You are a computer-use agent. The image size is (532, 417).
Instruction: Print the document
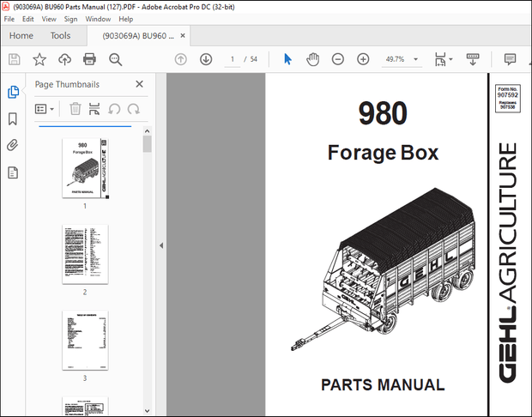click(89, 59)
